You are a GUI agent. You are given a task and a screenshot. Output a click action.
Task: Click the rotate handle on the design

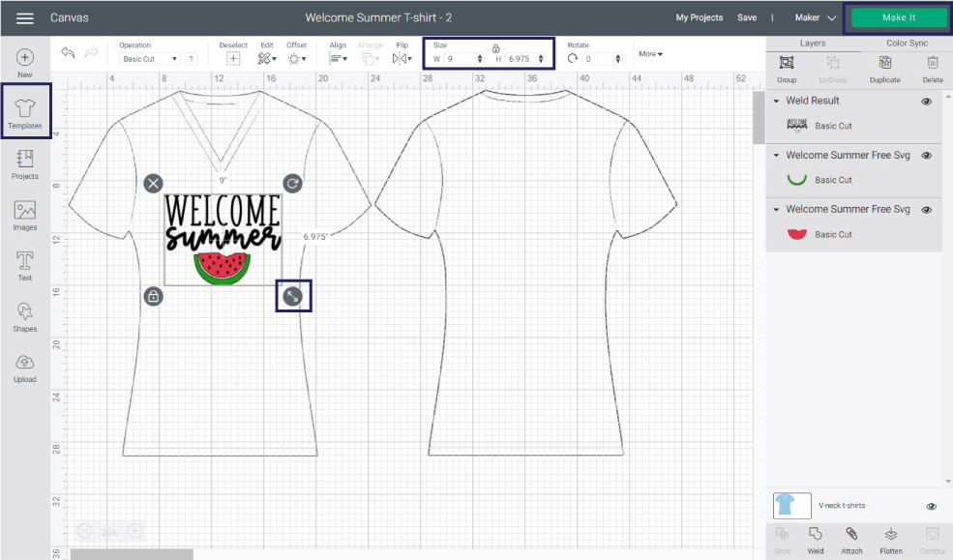[292, 183]
